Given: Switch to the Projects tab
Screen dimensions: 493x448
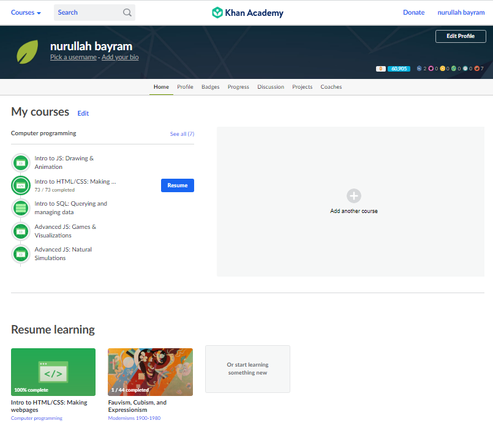Looking at the screenshot, I should pyautogui.click(x=302, y=87).
